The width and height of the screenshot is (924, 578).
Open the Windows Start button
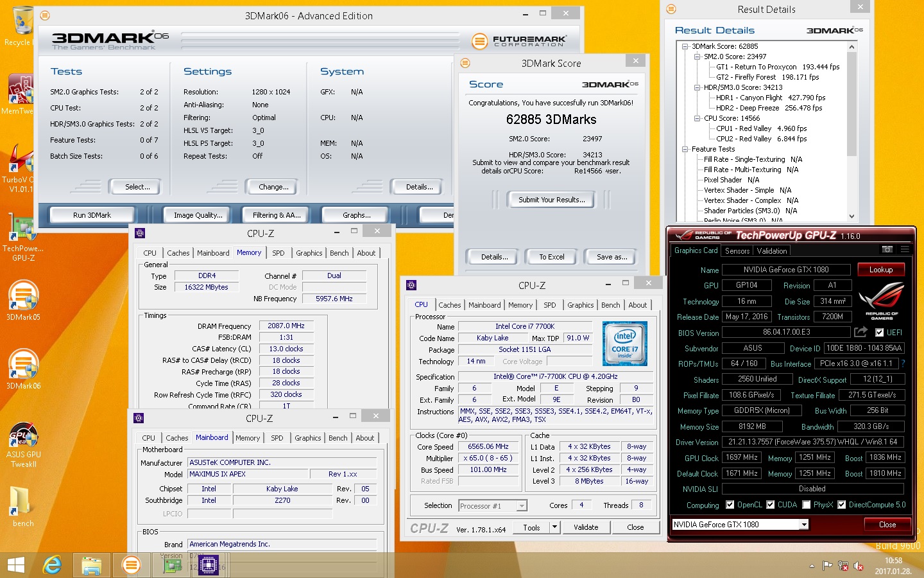click(x=15, y=565)
